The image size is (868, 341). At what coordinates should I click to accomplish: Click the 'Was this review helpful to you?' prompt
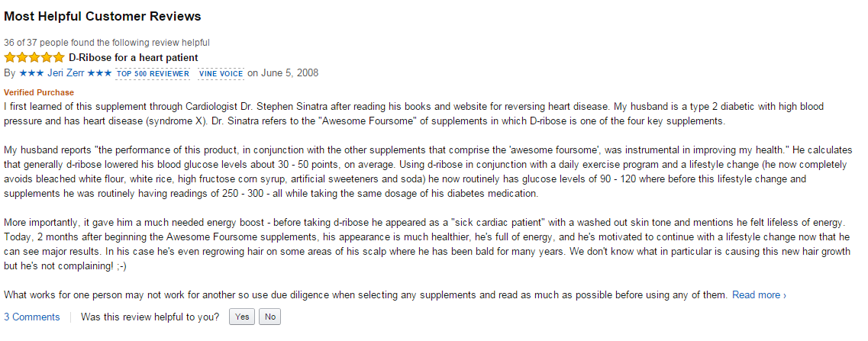pos(150,317)
